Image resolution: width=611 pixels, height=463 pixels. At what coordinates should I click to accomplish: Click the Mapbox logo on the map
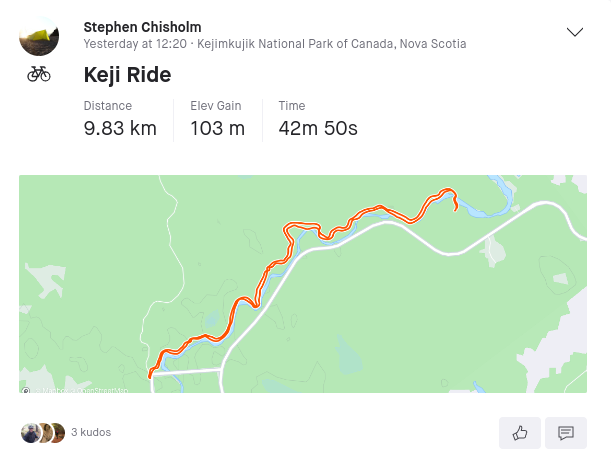[25, 390]
